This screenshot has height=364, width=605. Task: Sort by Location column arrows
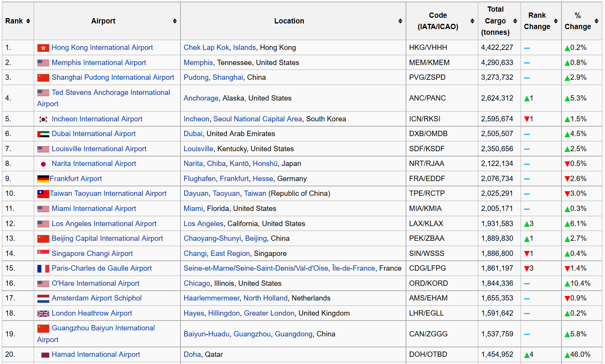pyautogui.click(x=400, y=21)
